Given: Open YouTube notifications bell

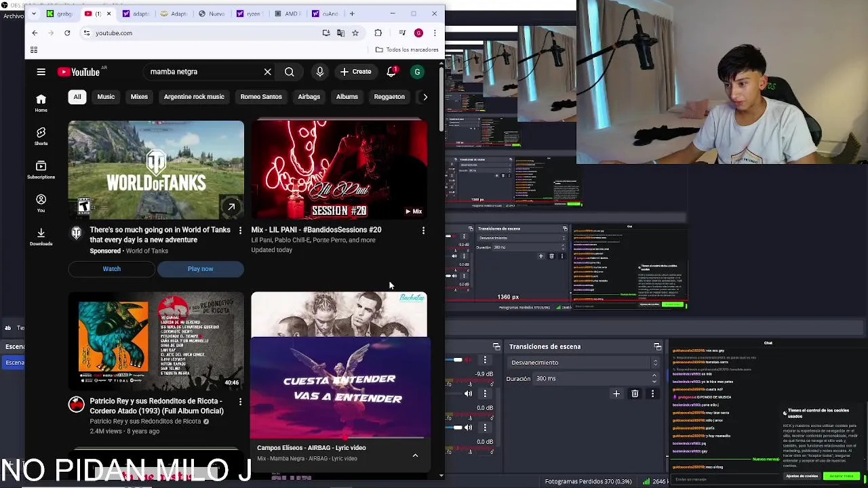Looking at the screenshot, I should [391, 71].
